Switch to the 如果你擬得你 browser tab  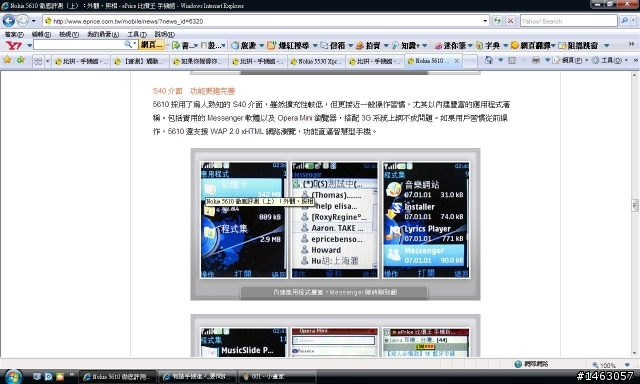pos(199,62)
